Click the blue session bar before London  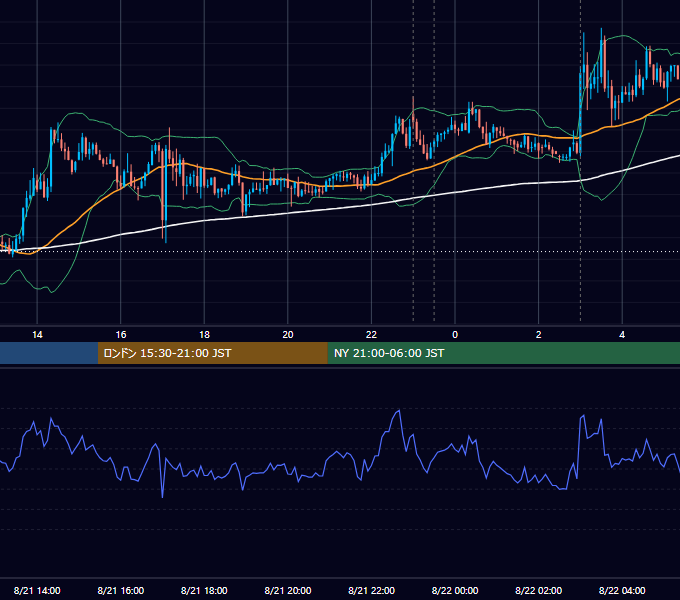(49, 353)
